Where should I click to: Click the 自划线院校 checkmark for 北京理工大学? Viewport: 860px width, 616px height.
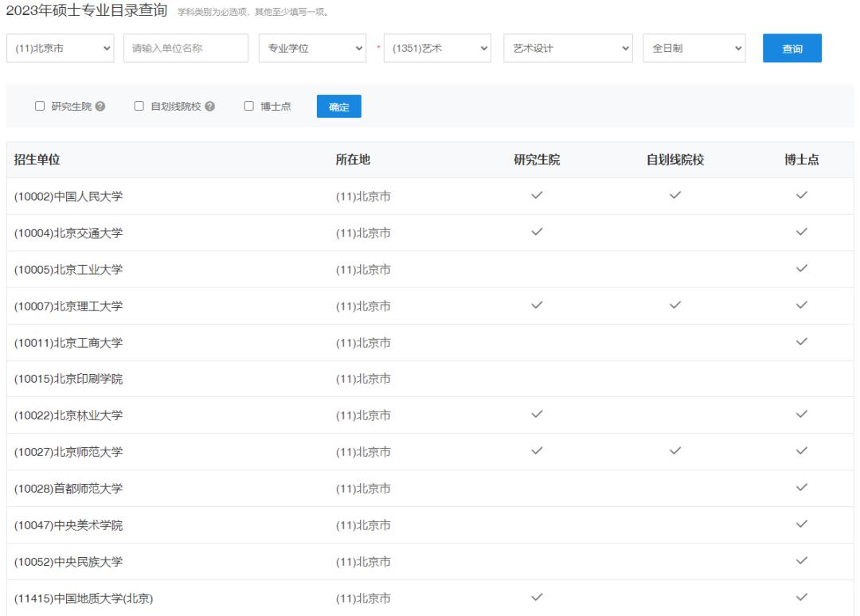(x=675, y=306)
